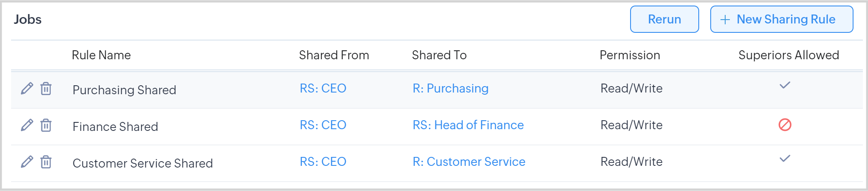
Task: Click the Rule Name column header
Action: 101,55
